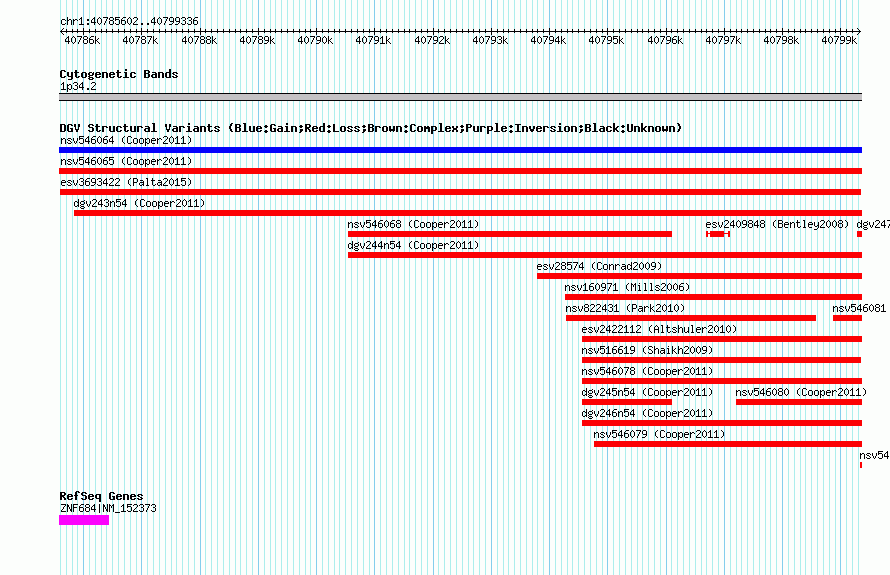Open esv2409848 (Bentley2008) label
The image size is (890, 575).
pyautogui.click(x=777, y=224)
